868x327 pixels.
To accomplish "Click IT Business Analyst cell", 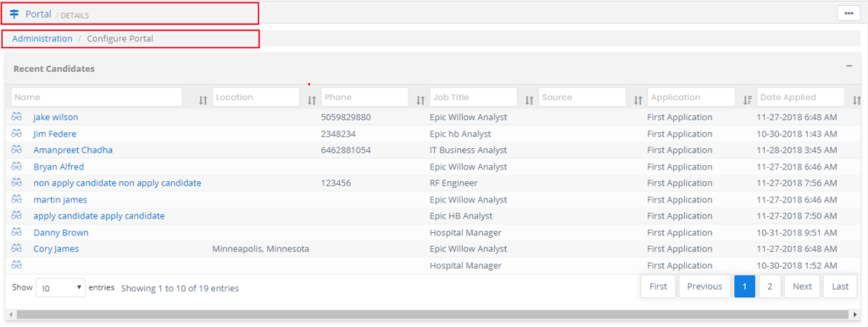I will [468, 150].
